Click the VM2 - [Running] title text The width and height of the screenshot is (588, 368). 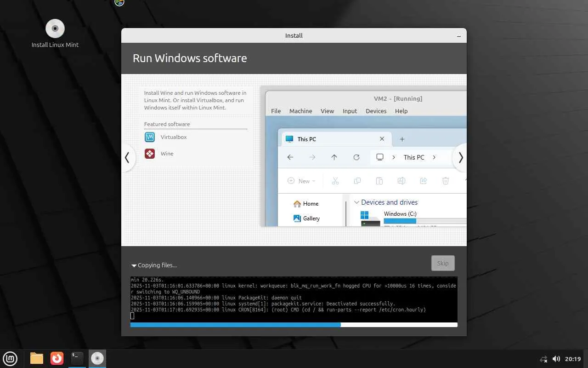pos(398,98)
